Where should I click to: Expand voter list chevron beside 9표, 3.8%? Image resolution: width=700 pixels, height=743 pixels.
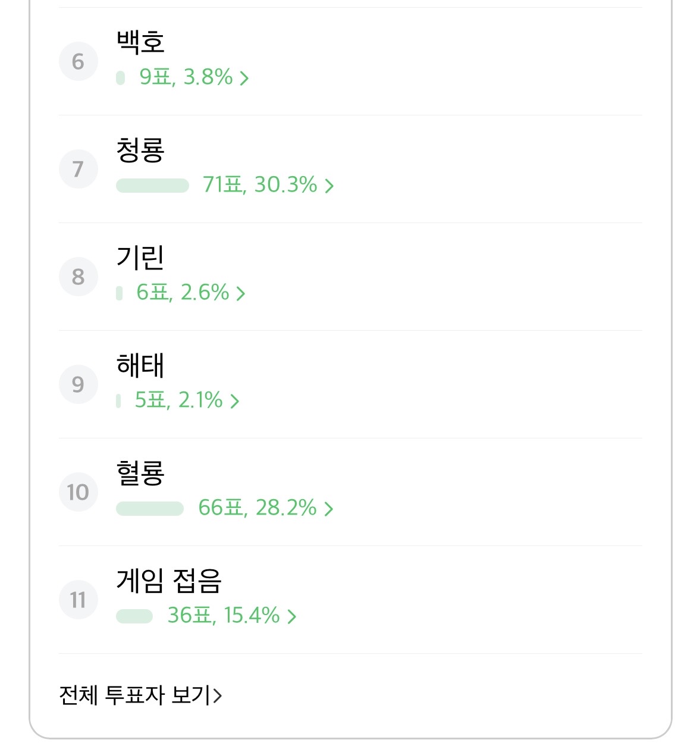pos(244,78)
